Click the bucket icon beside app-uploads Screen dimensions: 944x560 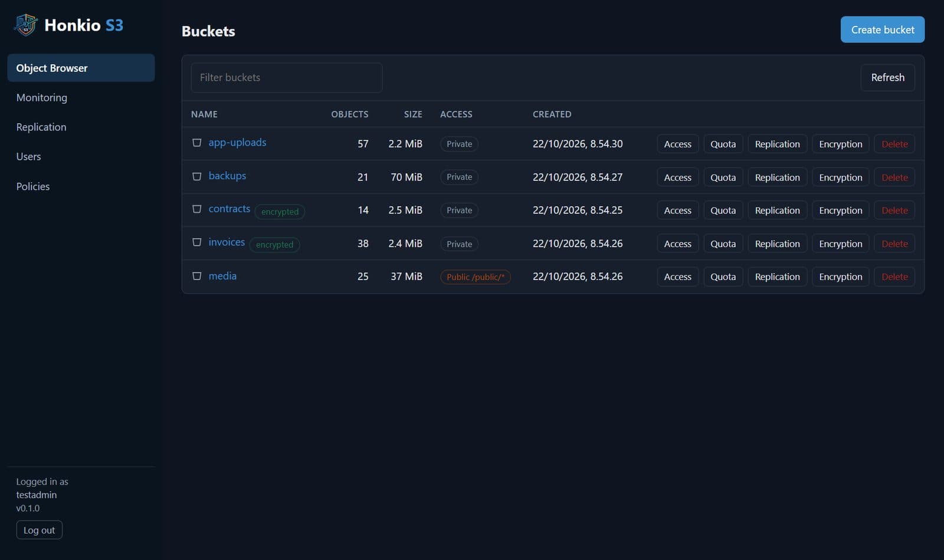197,143
